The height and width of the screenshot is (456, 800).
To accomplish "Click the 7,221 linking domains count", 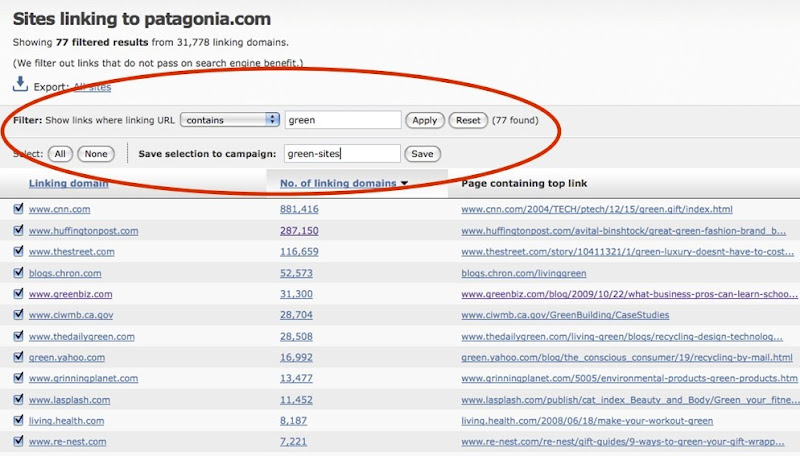I will click(x=293, y=442).
